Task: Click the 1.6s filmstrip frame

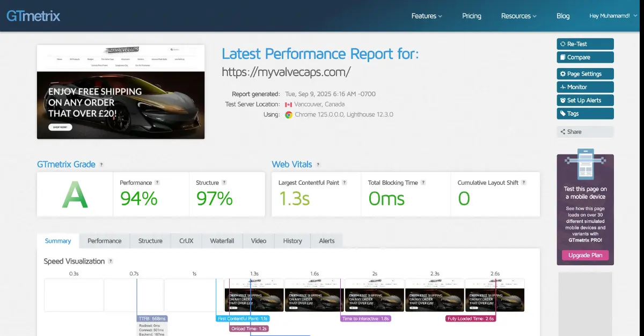Action: point(314,295)
